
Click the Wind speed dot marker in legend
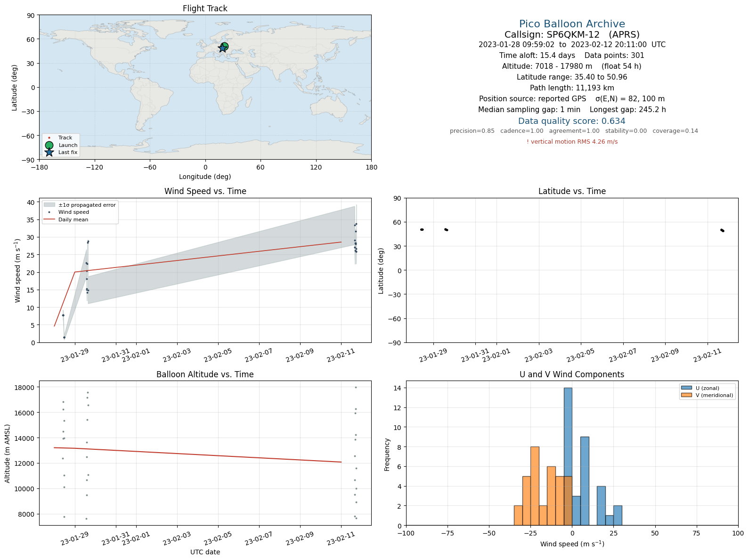49,212
